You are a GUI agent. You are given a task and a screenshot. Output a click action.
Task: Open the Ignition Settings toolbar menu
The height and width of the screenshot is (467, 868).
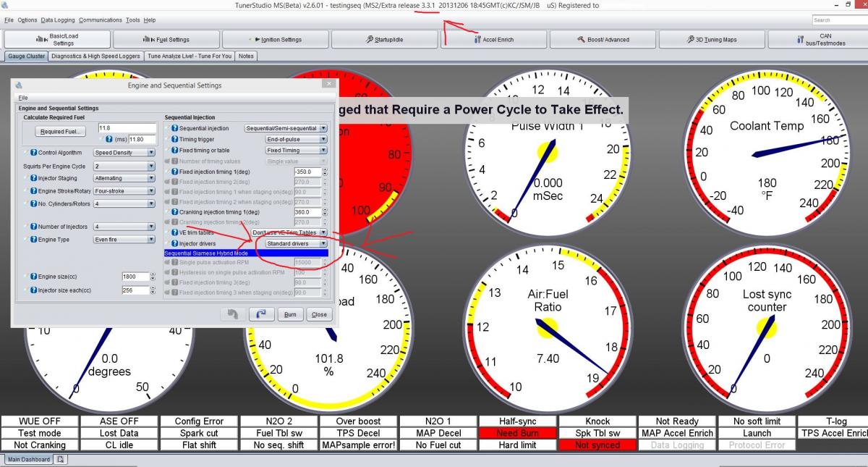(x=276, y=39)
